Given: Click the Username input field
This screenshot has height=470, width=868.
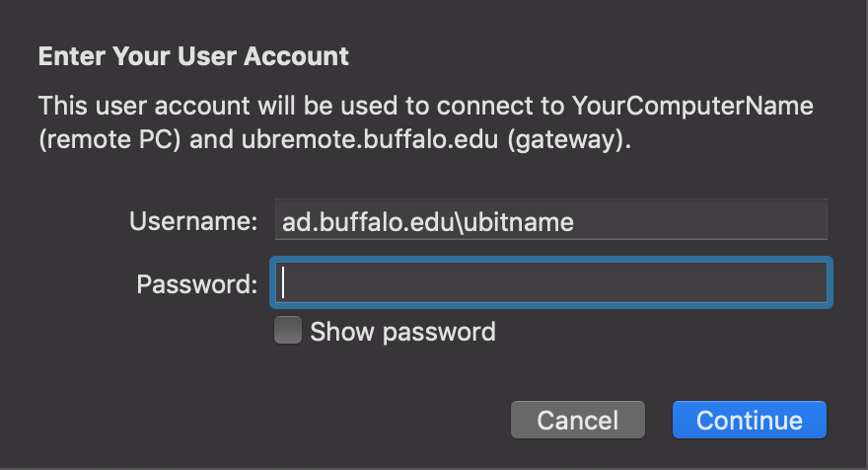Looking at the screenshot, I should [550, 221].
